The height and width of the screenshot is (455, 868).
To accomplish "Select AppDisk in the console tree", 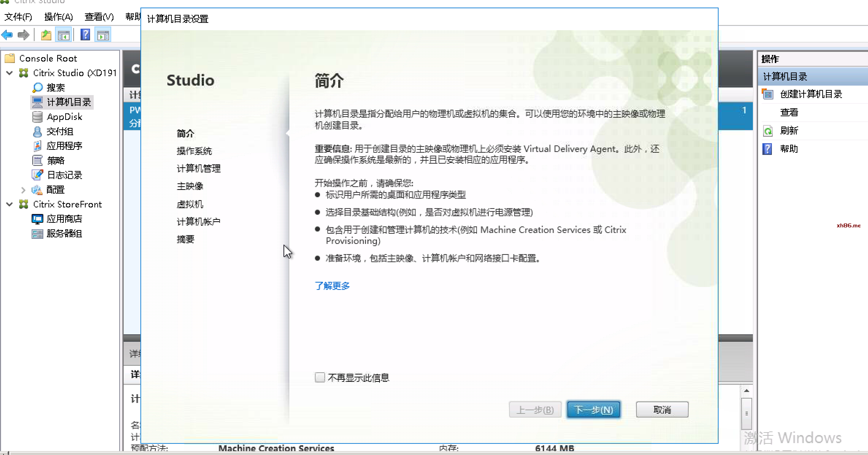I will (x=64, y=117).
